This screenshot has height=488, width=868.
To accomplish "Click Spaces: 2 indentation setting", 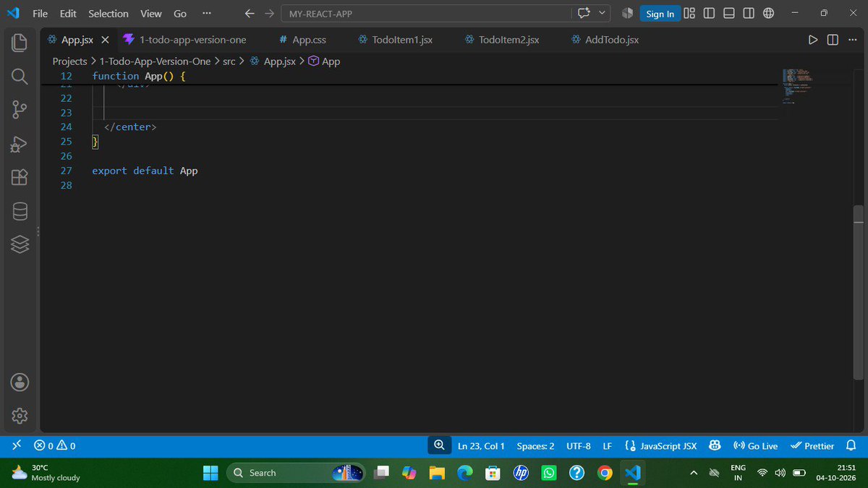I will [535, 446].
